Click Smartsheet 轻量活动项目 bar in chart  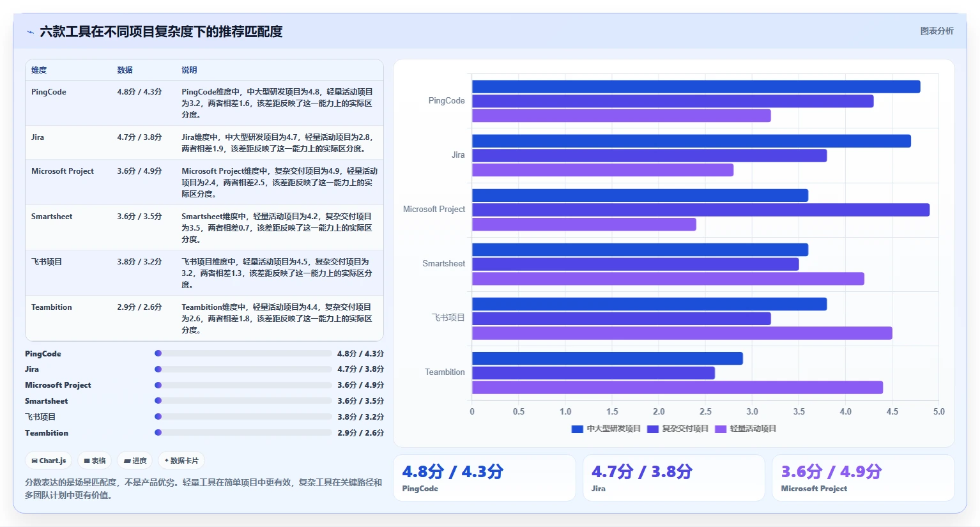pyautogui.click(x=668, y=279)
